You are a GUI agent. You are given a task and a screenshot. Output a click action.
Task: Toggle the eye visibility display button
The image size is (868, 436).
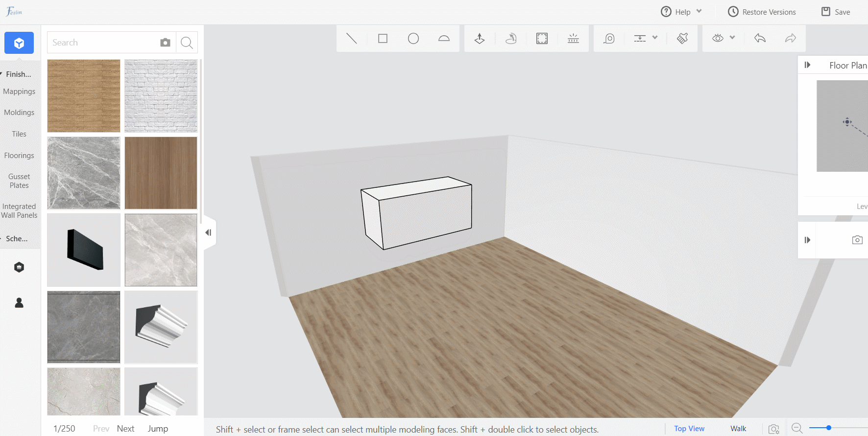coord(718,38)
